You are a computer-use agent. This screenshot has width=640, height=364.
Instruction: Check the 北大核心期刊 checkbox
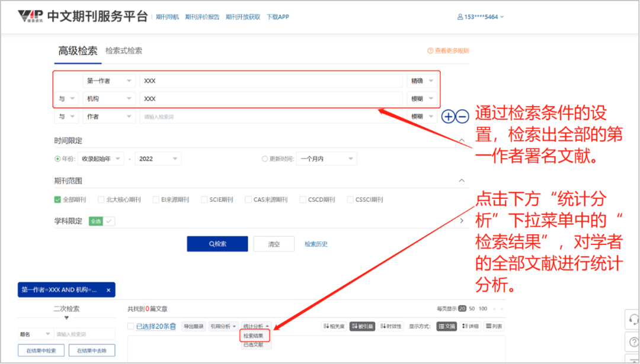pos(101,199)
